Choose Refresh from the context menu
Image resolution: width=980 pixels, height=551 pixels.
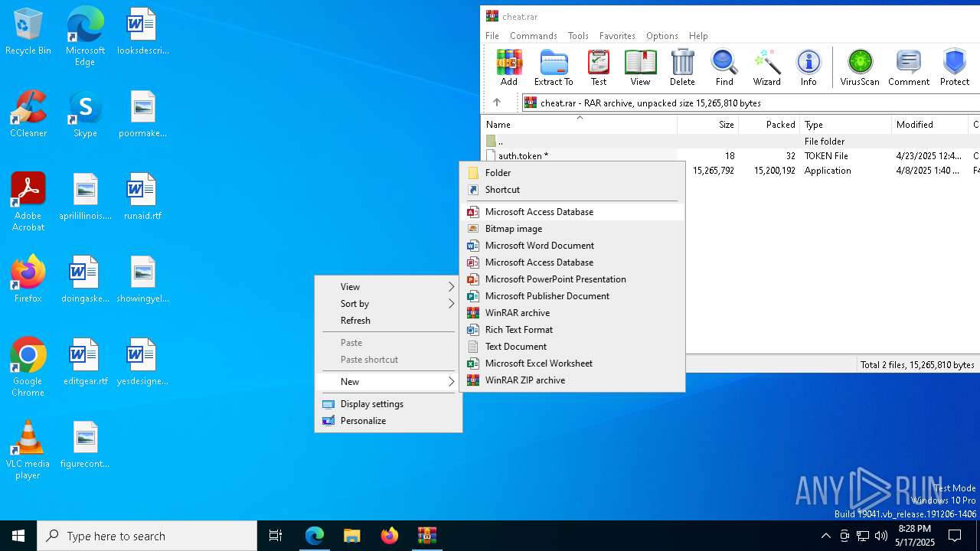tap(388, 321)
